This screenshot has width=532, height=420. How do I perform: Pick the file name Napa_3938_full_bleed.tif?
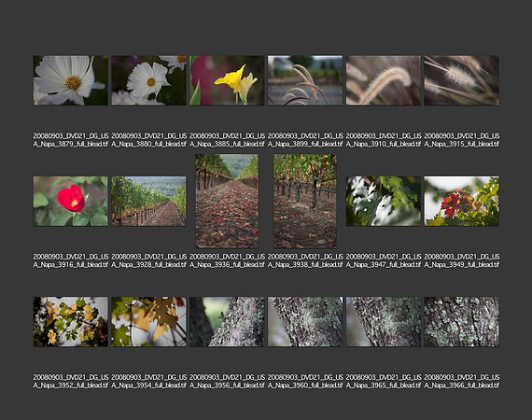click(305, 260)
